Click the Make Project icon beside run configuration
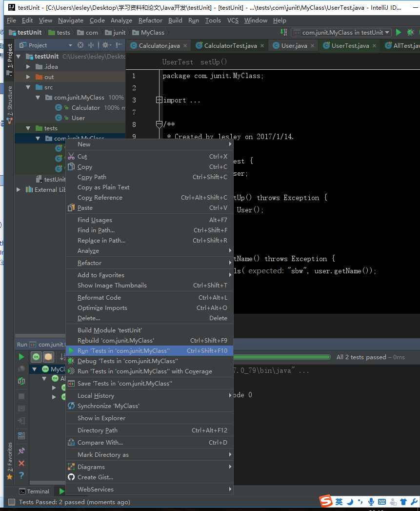This screenshot has height=511, width=420. coord(284,32)
